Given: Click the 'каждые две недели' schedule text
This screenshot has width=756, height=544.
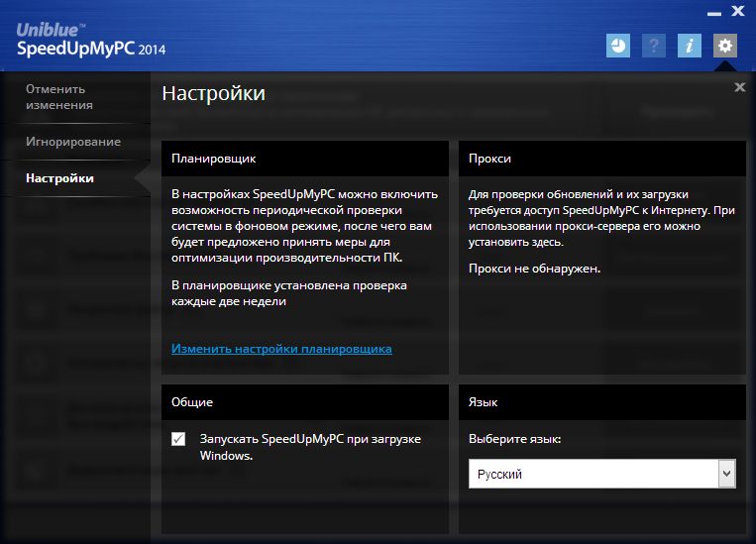Looking at the screenshot, I should (229, 301).
